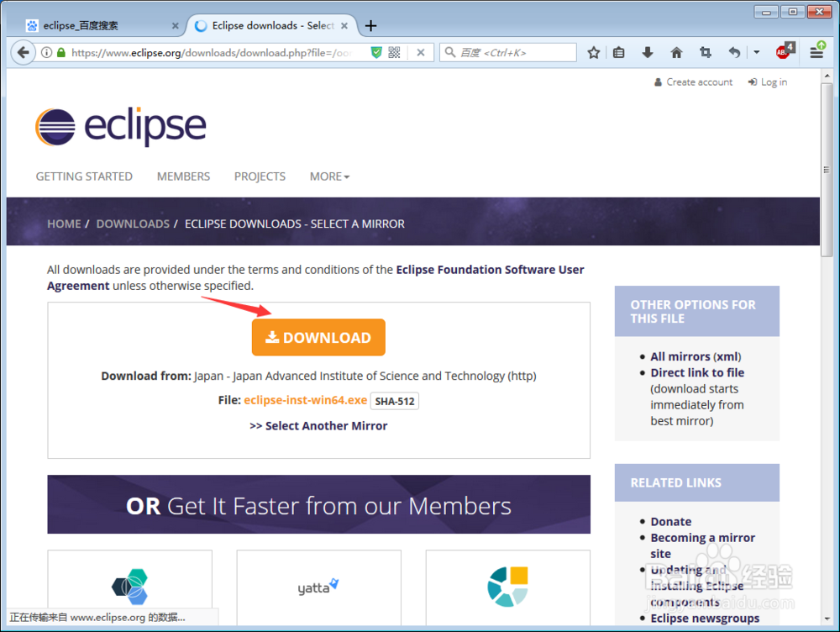The image size is (840, 632).
Task: Close the eclipse_百度搜索 tab
Action: [x=176, y=26]
